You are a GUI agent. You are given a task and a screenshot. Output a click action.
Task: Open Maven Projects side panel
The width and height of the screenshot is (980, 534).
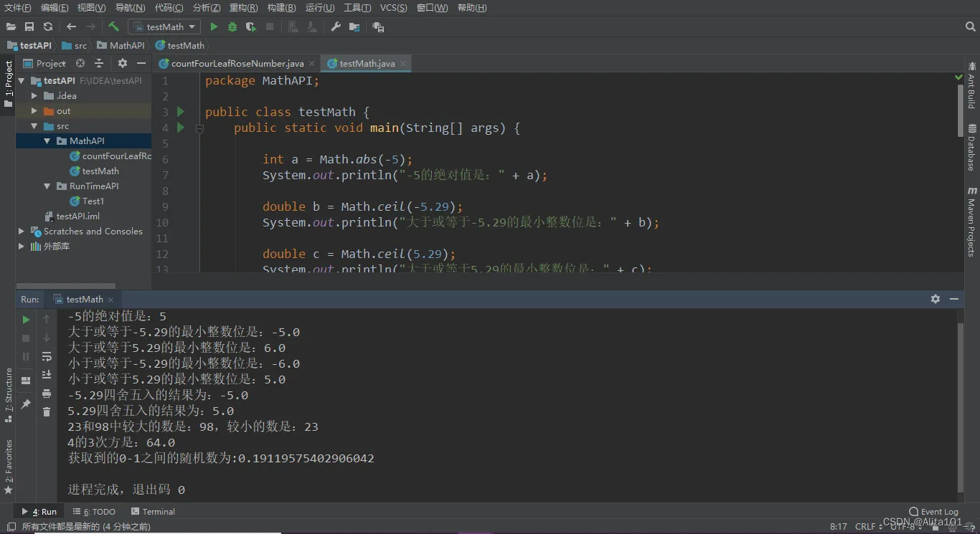(971, 222)
